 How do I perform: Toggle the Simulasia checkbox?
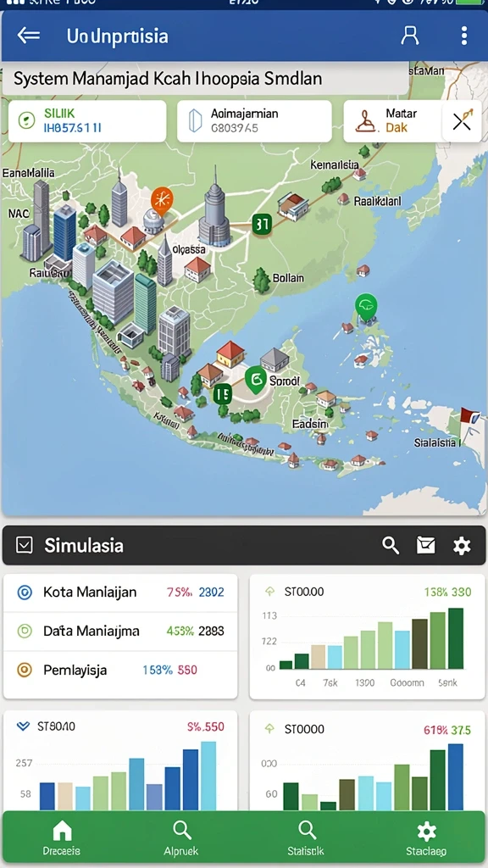[25, 545]
